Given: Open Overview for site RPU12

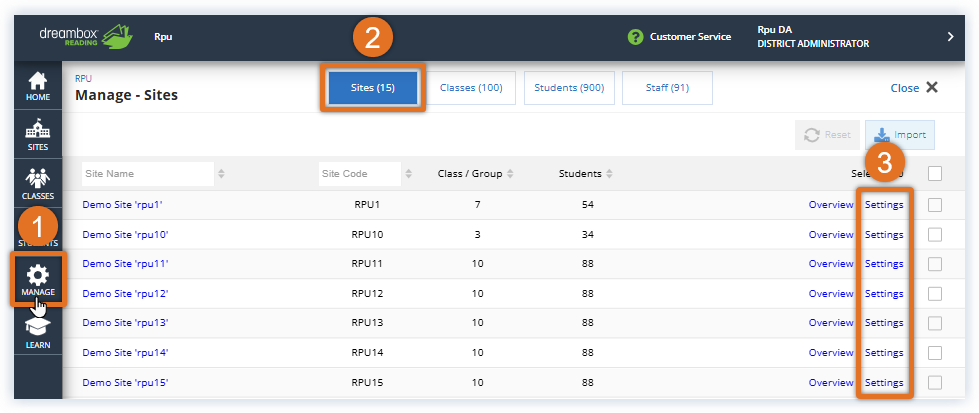Looking at the screenshot, I should pyautogui.click(x=831, y=293).
